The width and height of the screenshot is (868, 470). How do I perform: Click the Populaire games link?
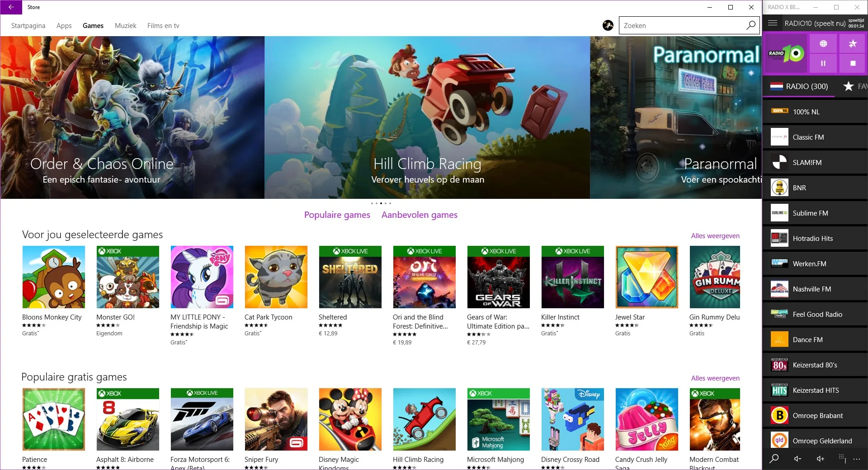point(337,215)
